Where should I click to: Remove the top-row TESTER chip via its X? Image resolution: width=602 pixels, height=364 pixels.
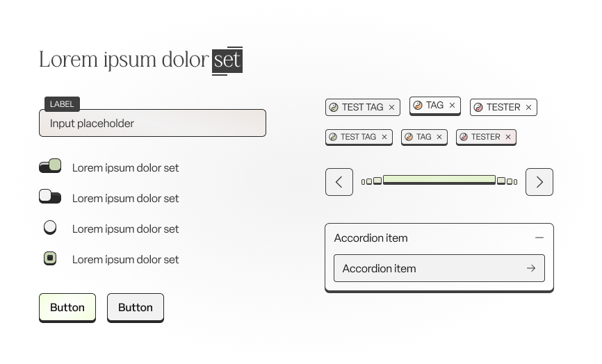[x=529, y=108]
